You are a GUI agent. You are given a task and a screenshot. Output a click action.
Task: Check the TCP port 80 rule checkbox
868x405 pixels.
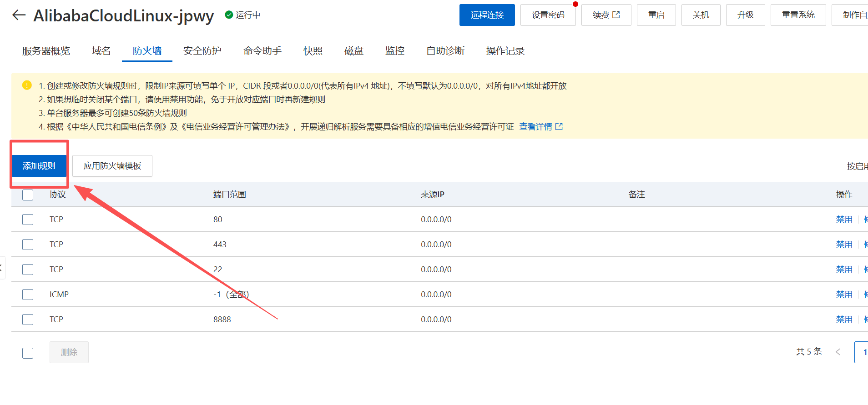click(x=28, y=220)
